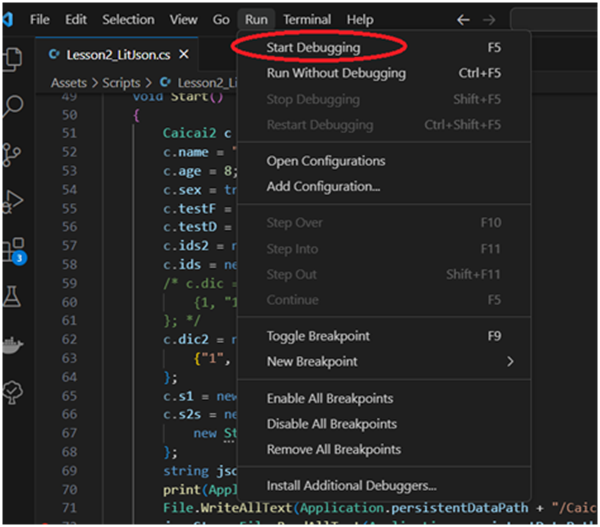
Task: Open the Run and Debug view
Action: 13,201
